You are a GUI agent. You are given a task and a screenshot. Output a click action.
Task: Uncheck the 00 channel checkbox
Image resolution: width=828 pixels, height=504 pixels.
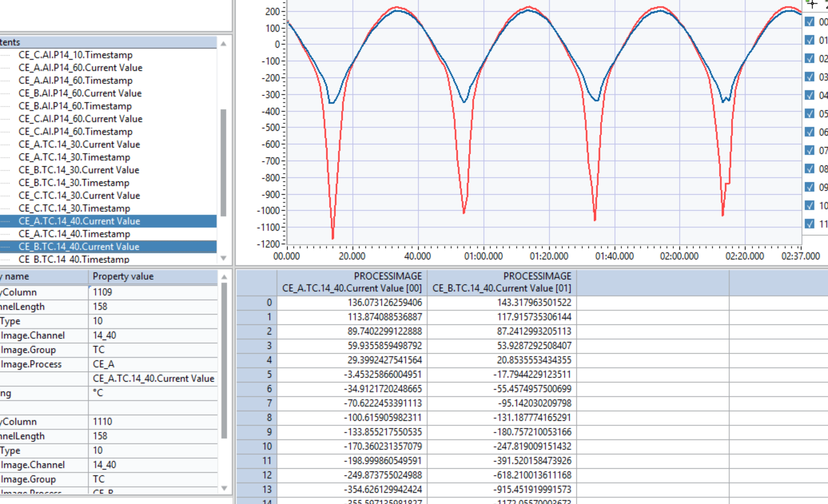click(810, 22)
